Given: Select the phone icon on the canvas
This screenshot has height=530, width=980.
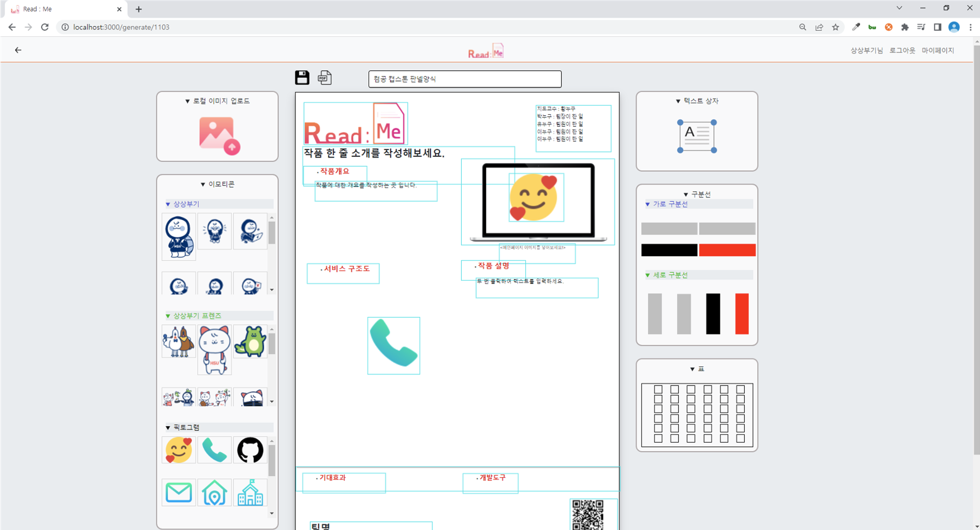Looking at the screenshot, I should pyautogui.click(x=393, y=345).
